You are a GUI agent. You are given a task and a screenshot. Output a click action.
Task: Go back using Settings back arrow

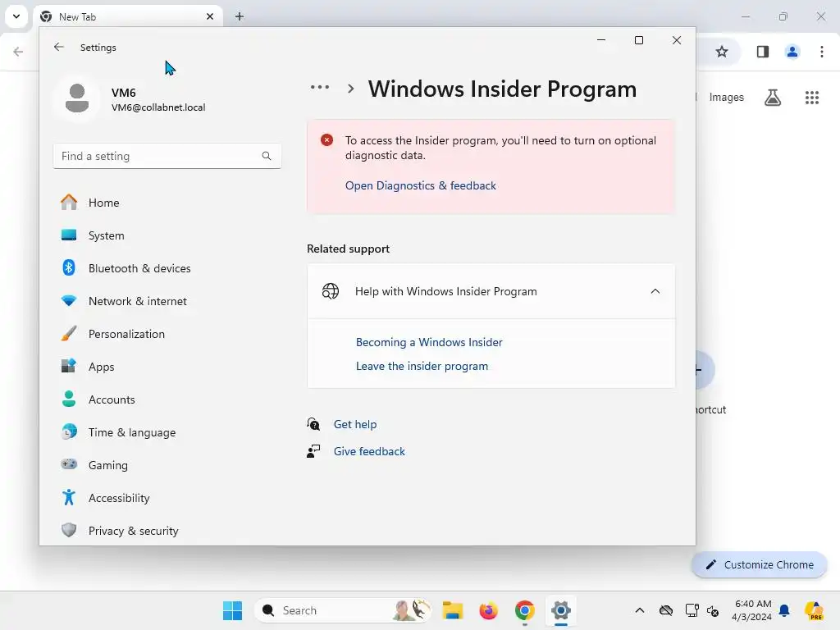tap(59, 47)
